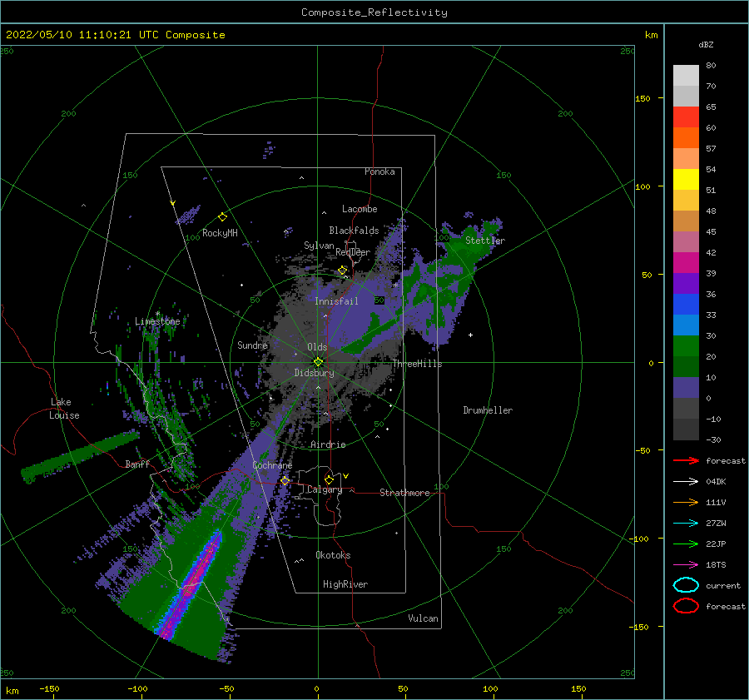Click the red 60-65 dBZ color swatch
Screen dimensions: 749x700
[686, 117]
